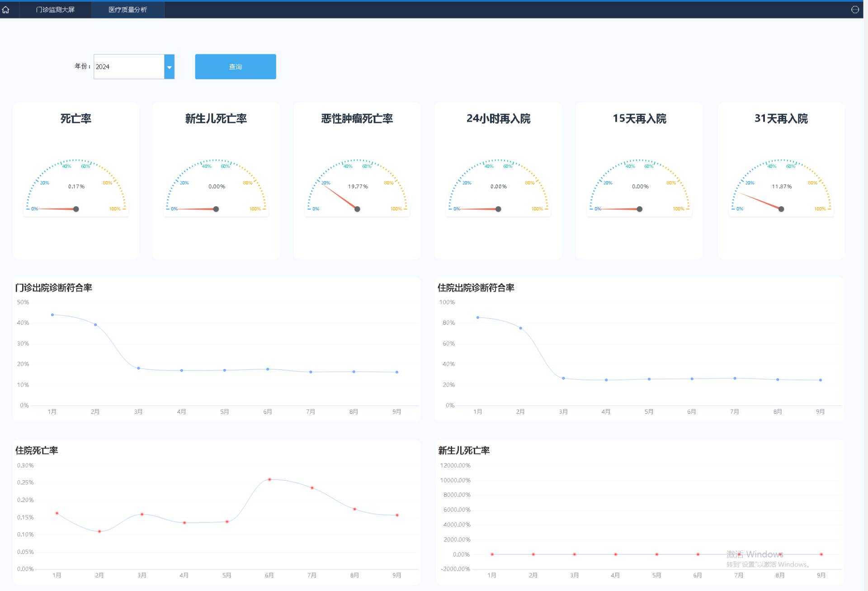
Task: Click the 15天再入院 card title
Action: coord(639,118)
